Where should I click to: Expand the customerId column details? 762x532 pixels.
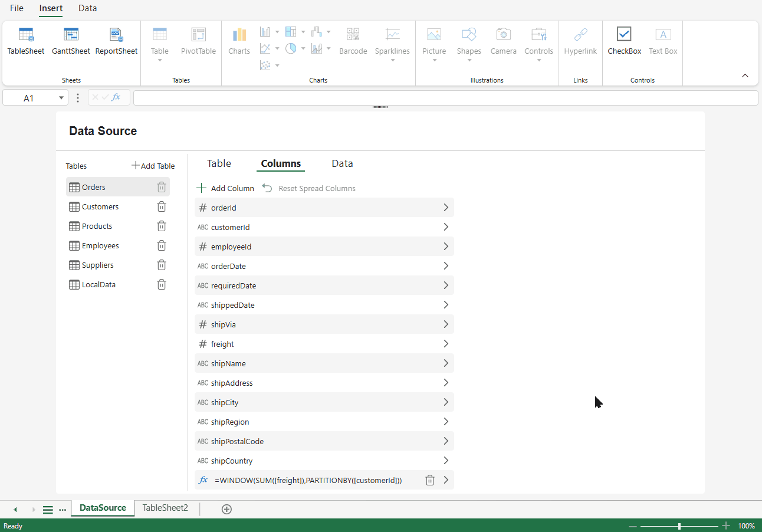click(x=446, y=227)
